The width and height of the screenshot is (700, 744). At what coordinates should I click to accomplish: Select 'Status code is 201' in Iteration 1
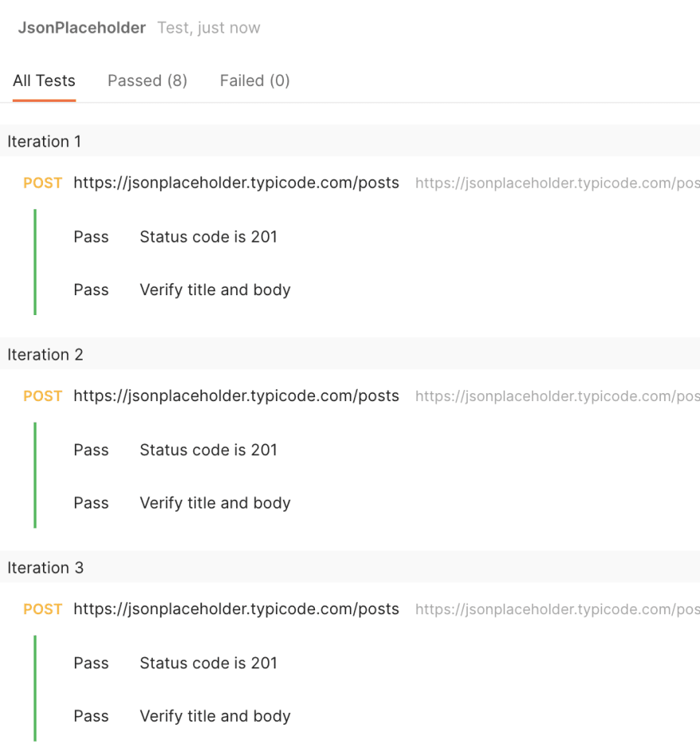[x=208, y=236]
